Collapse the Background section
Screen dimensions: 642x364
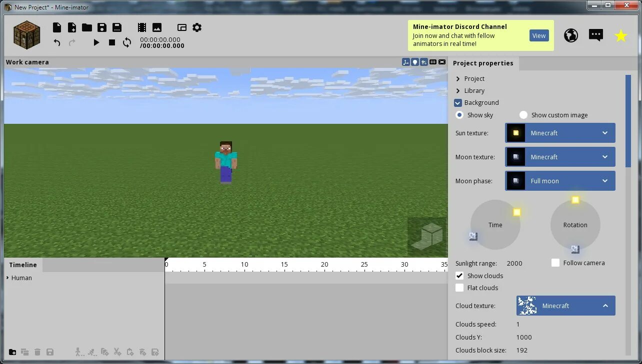point(458,102)
